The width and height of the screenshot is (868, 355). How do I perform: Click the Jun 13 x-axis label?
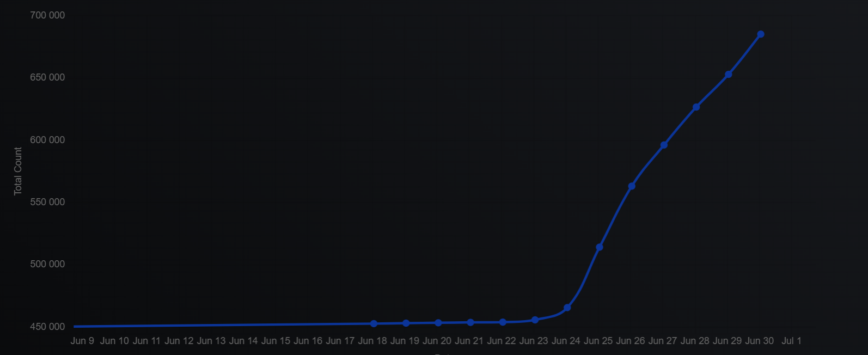pyautogui.click(x=211, y=341)
